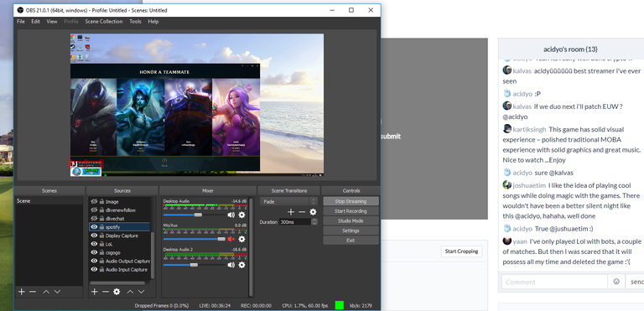Open transition properties gear icon

[313, 212]
